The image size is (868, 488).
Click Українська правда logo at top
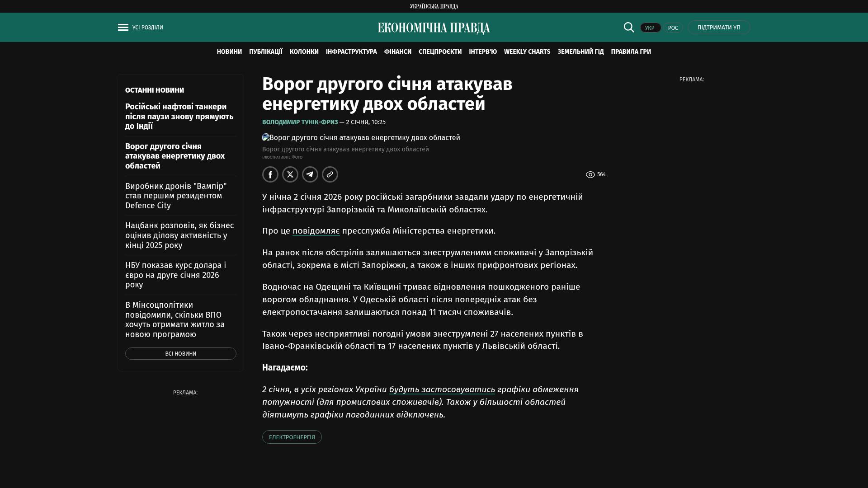[434, 6]
